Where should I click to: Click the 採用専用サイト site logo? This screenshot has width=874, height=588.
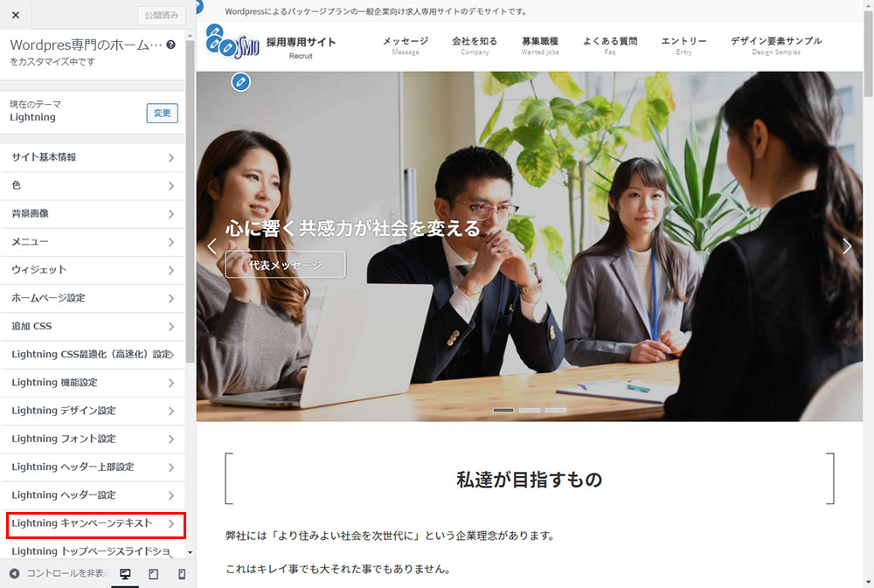pos(273,45)
